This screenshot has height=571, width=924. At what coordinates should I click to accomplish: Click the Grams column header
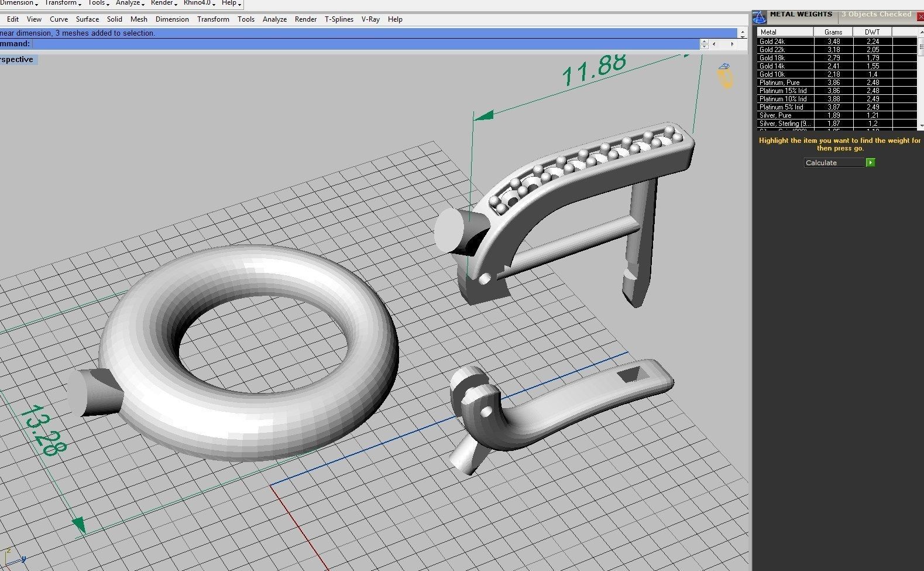pyautogui.click(x=833, y=32)
